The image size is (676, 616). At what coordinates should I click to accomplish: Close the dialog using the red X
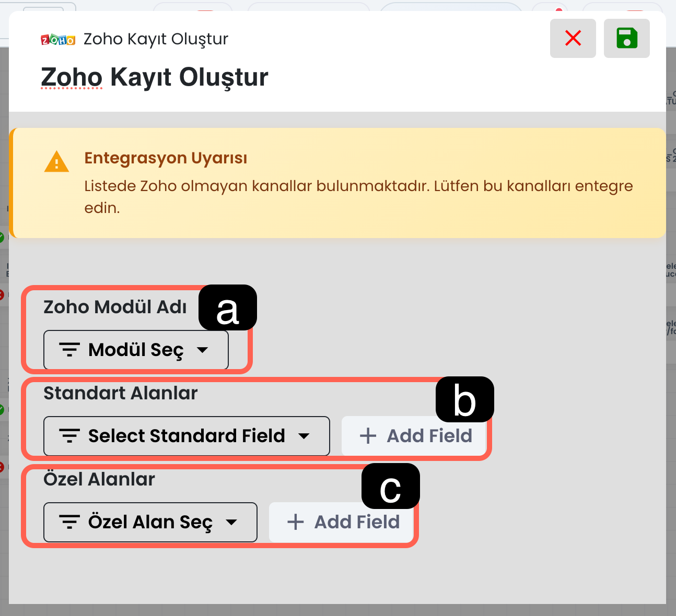573,38
